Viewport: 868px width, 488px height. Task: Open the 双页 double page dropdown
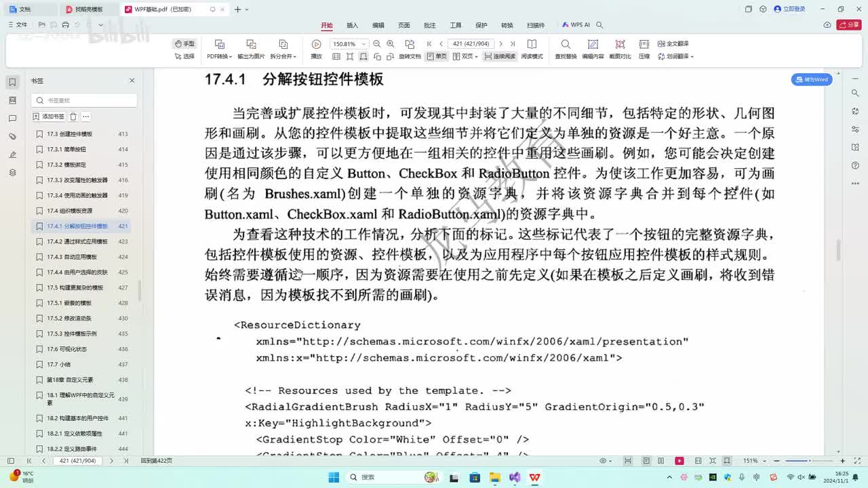[x=465, y=56]
